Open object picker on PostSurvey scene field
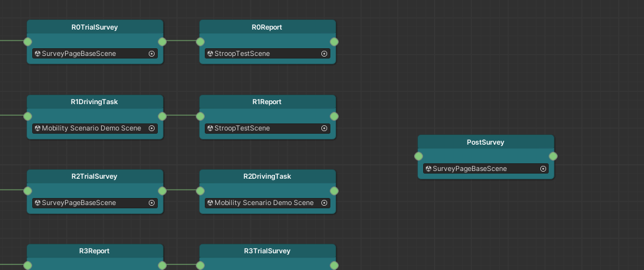This screenshot has width=644, height=270. coord(543,169)
